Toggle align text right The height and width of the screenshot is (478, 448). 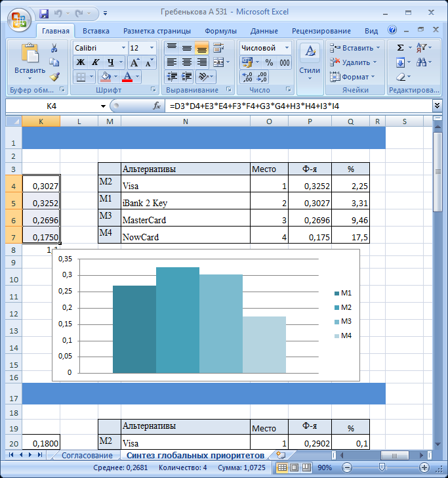tap(201, 62)
